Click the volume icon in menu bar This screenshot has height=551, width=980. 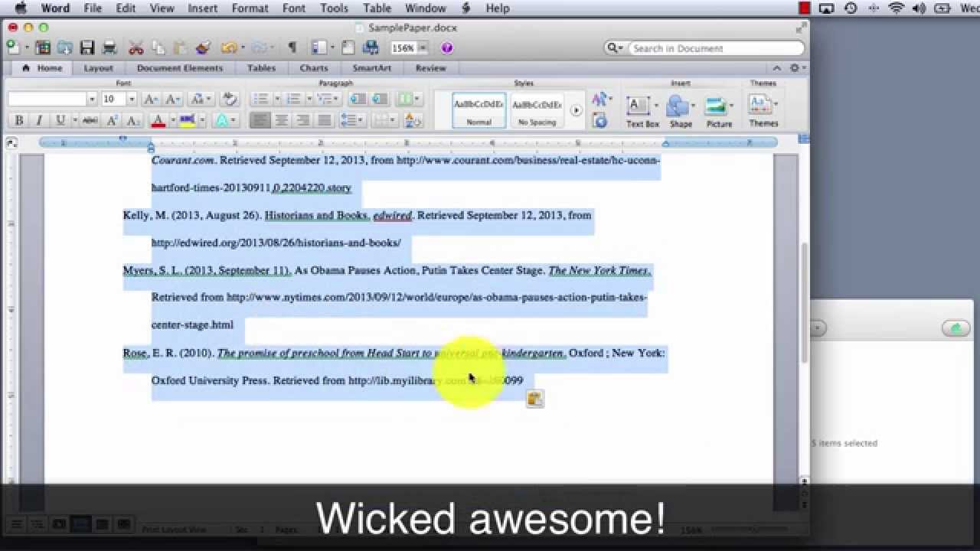click(919, 8)
